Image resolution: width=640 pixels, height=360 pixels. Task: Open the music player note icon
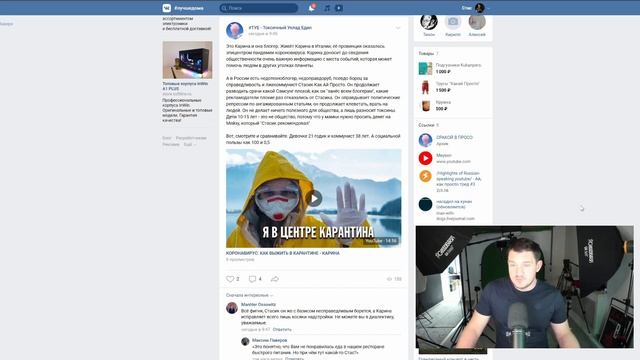click(327, 8)
